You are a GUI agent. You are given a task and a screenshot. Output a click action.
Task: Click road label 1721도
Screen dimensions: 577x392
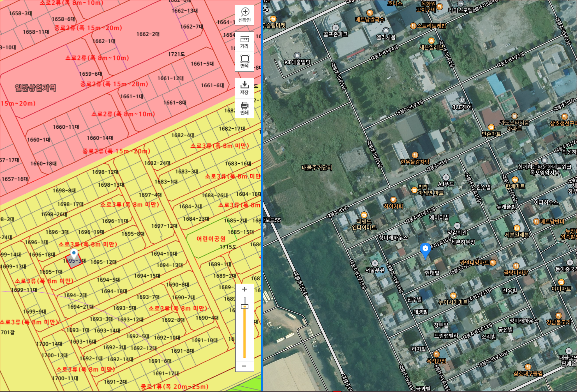[x=176, y=54]
